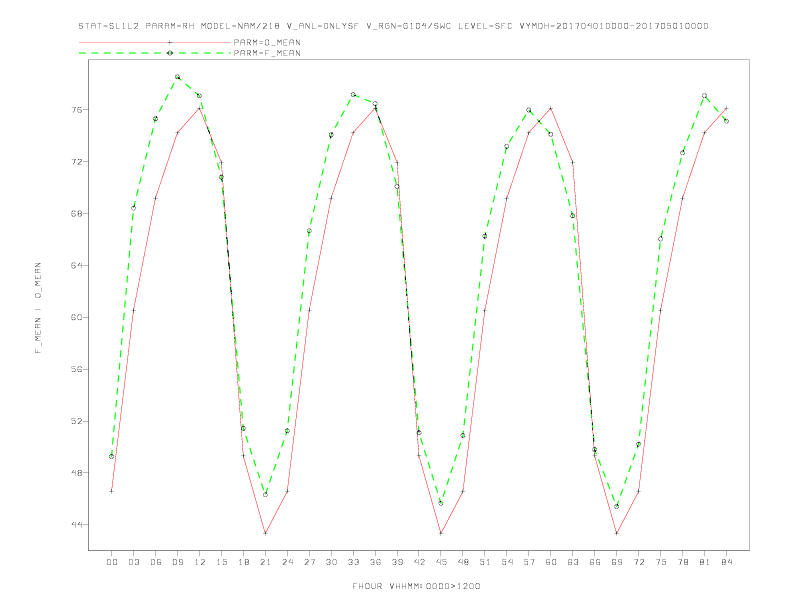This screenshot has height=612, width=792.
Task: Click the y-axis tick label 76
Action: click(77, 110)
